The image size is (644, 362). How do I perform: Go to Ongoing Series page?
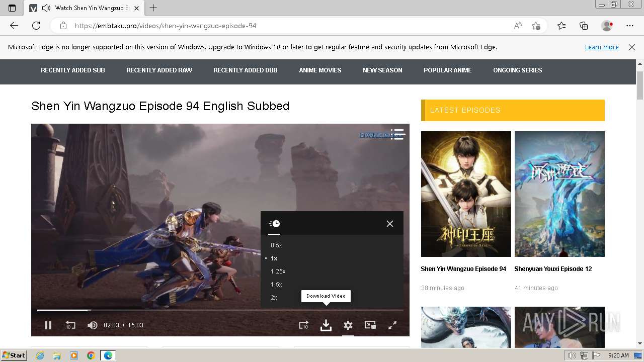click(x=518, y=70)
